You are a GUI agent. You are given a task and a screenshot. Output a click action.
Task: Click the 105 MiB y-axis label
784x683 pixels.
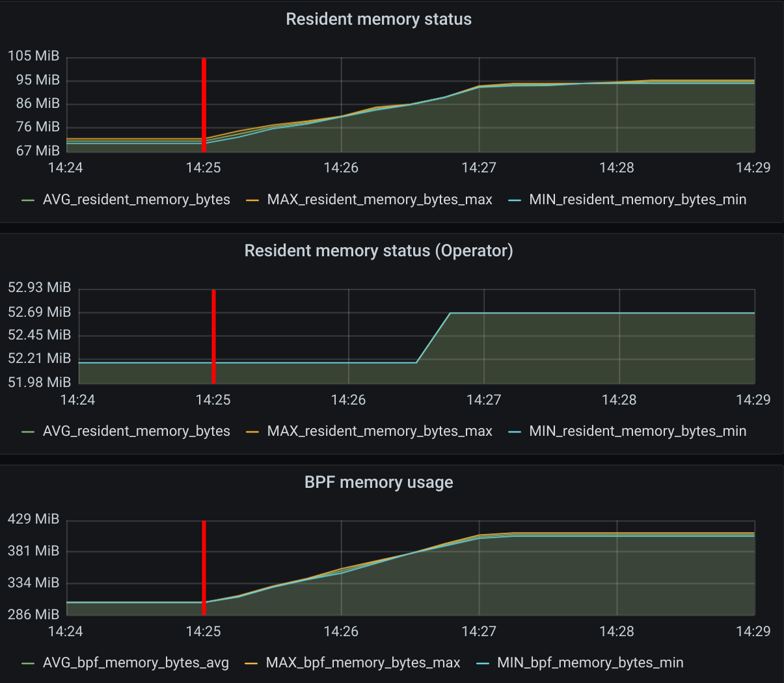(33, 56)
